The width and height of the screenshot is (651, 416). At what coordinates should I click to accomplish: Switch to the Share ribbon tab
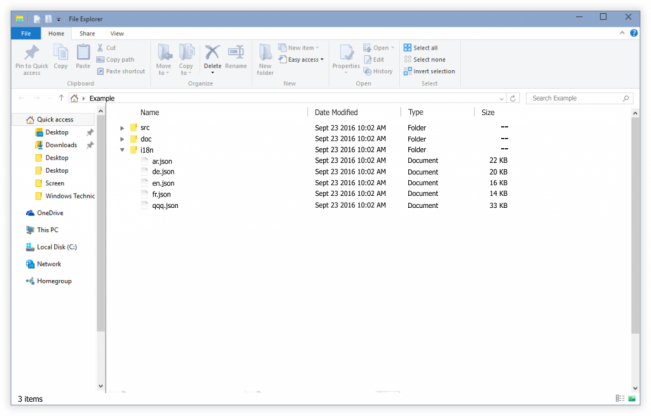point(87,33)
